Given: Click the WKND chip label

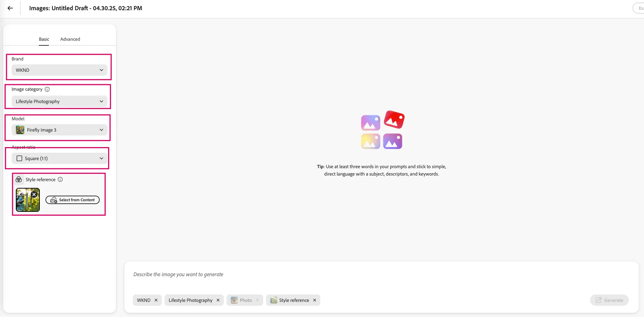Looking at the screenshot, I should 144,300.
